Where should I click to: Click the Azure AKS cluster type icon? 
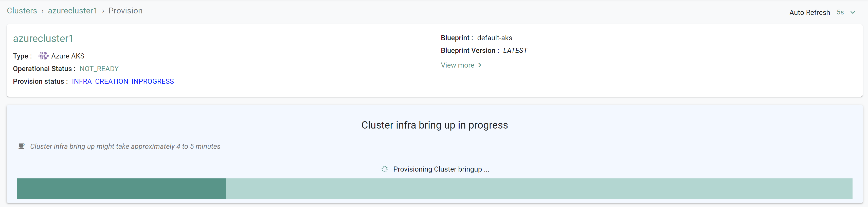coord(43,56)
